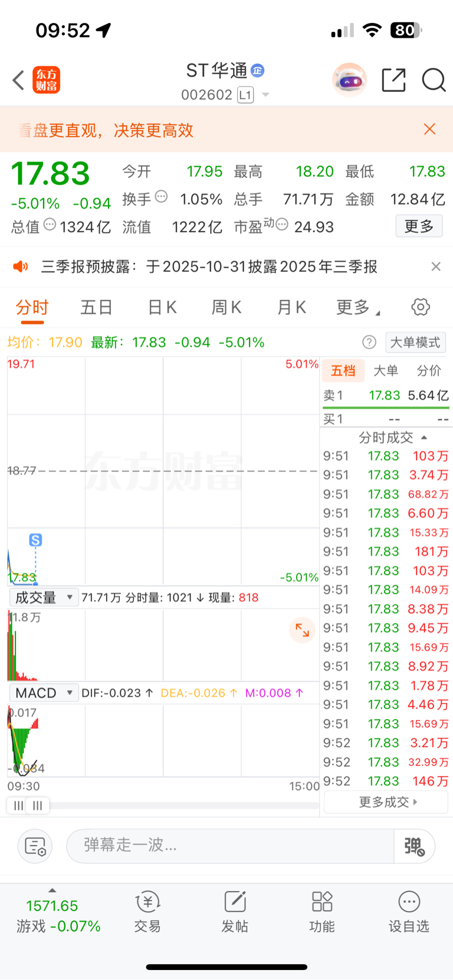Collapse the 分时成交 list header
Viewport: 453px width, 980px height.
(x=392, y=438)
